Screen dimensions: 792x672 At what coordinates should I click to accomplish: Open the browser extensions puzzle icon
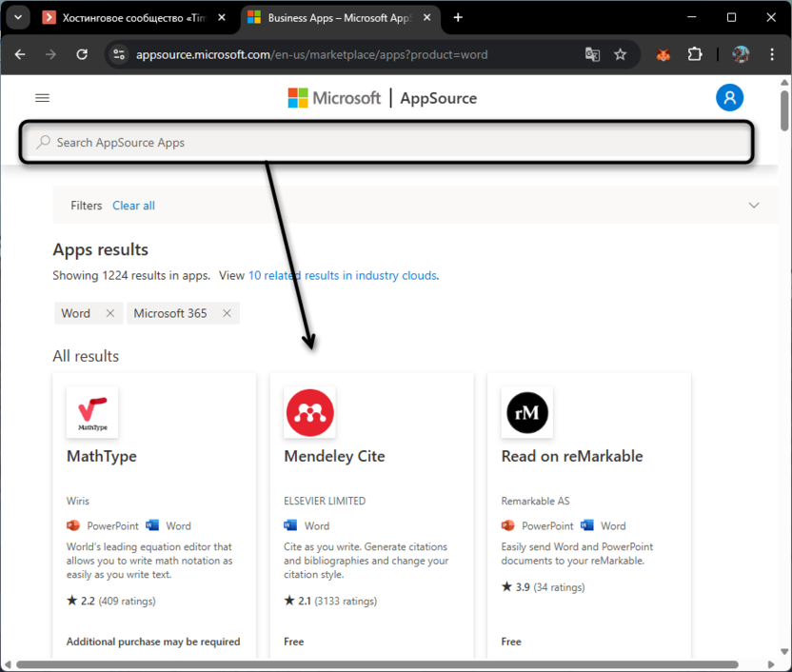point(695,54)
